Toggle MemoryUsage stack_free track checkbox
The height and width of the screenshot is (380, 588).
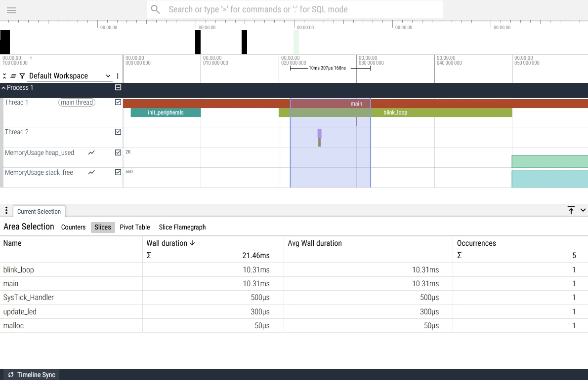118,173
